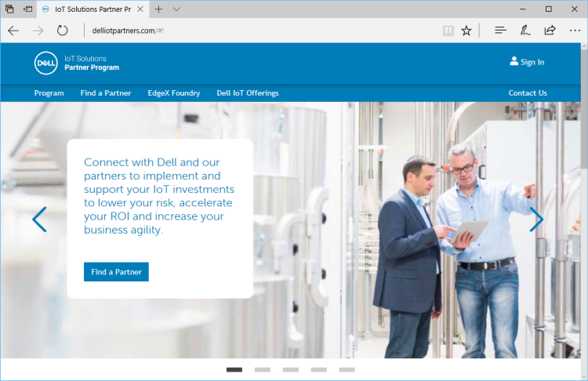This screenshot has height=381, width=588.
Task: Open the Hub menu icon
Action: coord(500,31)
